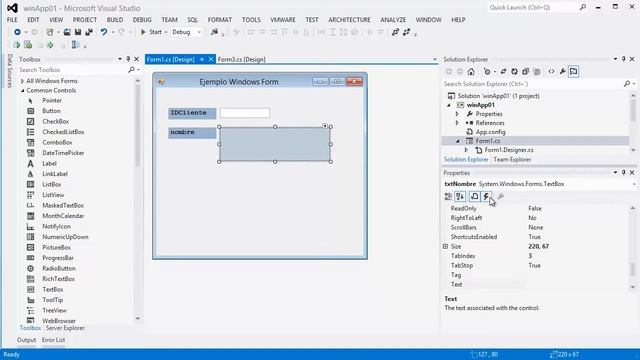The image size is (640, 360).
Task: Click Collapse All in Solution Explorer
Action: (x=525, y=71)
